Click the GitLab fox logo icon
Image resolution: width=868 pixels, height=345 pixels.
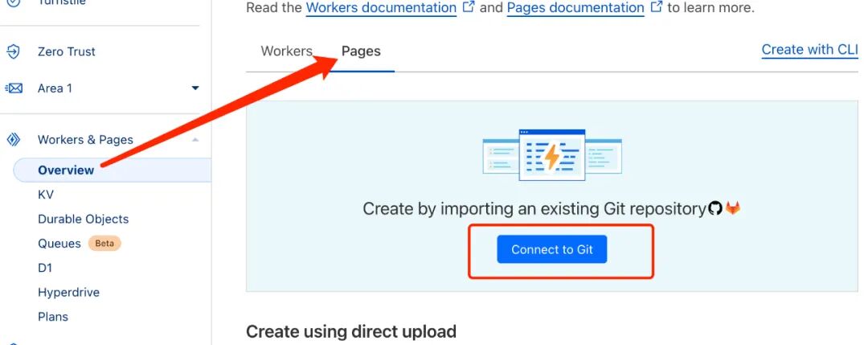point(733,208)
